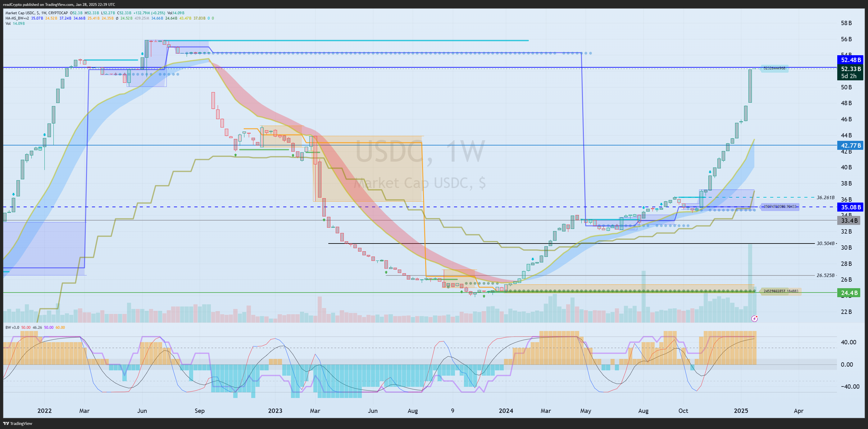Click the Sep label on time axis

point(199,411)
